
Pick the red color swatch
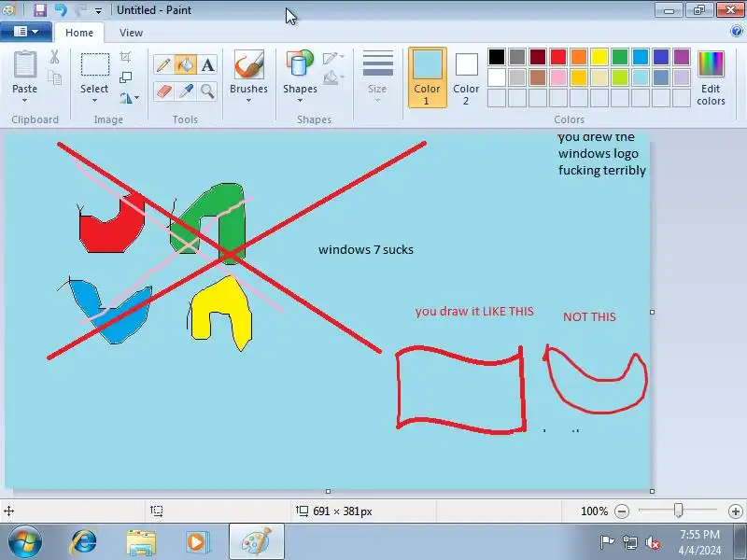click(x=558, y=57)
